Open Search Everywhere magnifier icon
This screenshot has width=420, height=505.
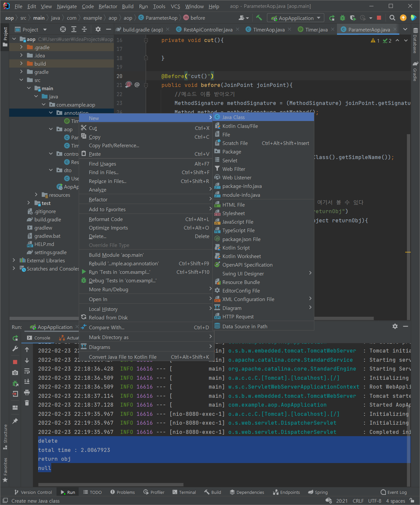tap(392, 18)
